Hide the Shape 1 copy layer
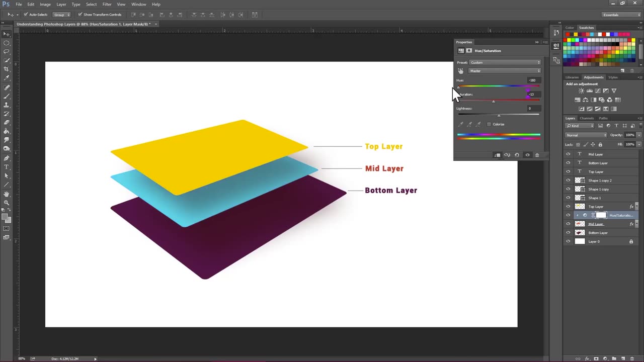The image size is (644, 362). [x=568, y=189]
